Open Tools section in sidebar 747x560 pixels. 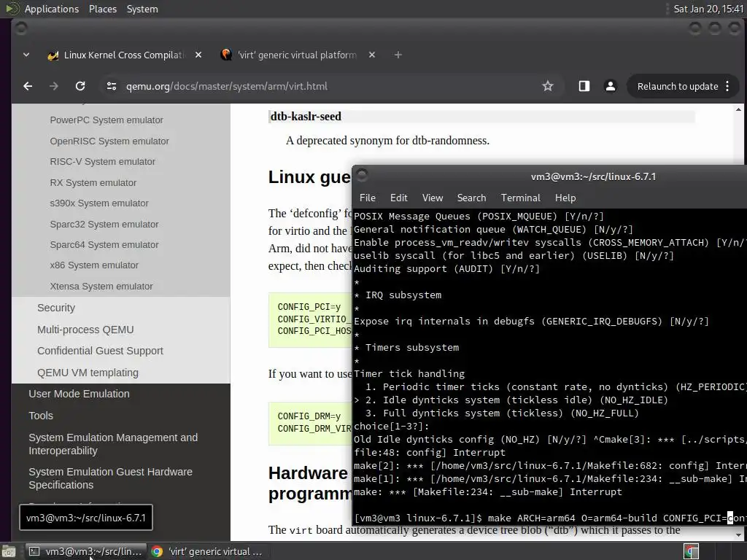coord(41,416)
